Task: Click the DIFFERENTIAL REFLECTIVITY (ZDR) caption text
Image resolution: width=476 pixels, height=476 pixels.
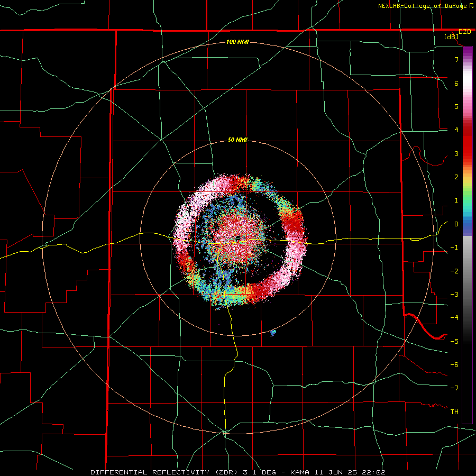Action: pos(164,472)
